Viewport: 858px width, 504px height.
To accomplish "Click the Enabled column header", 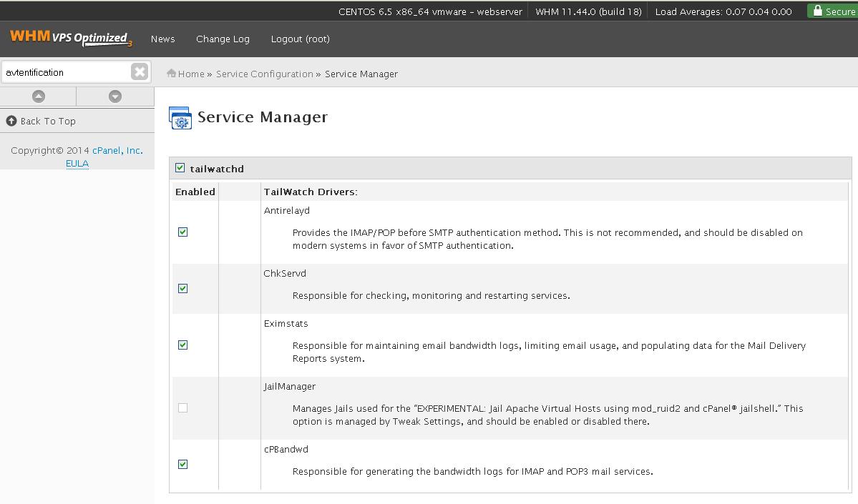I will [195, 192].
